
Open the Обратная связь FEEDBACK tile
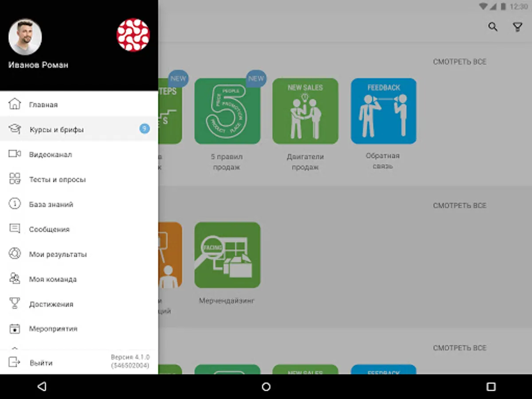(383, 111)
